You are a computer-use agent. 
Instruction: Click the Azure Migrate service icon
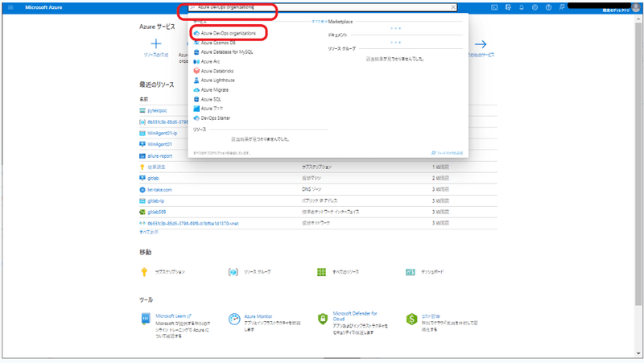(x=196, y=90)
